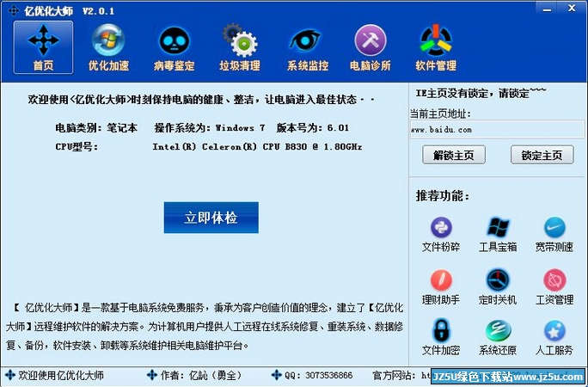Click the 电脑类别: 笔记本 text
This screenshot has height=387, width=588.
pyautogui.click(x=96, y=128)
